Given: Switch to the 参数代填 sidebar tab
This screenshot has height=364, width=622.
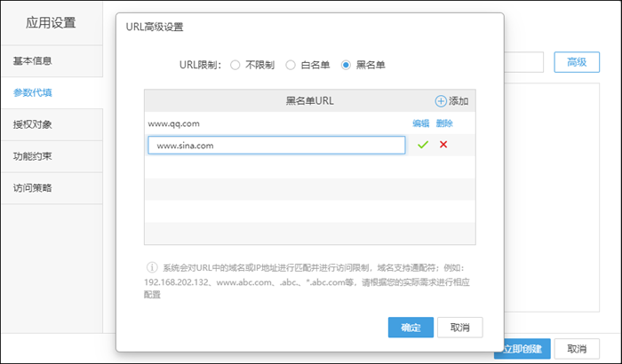Looking at the screenshot, I should point(51,92).
